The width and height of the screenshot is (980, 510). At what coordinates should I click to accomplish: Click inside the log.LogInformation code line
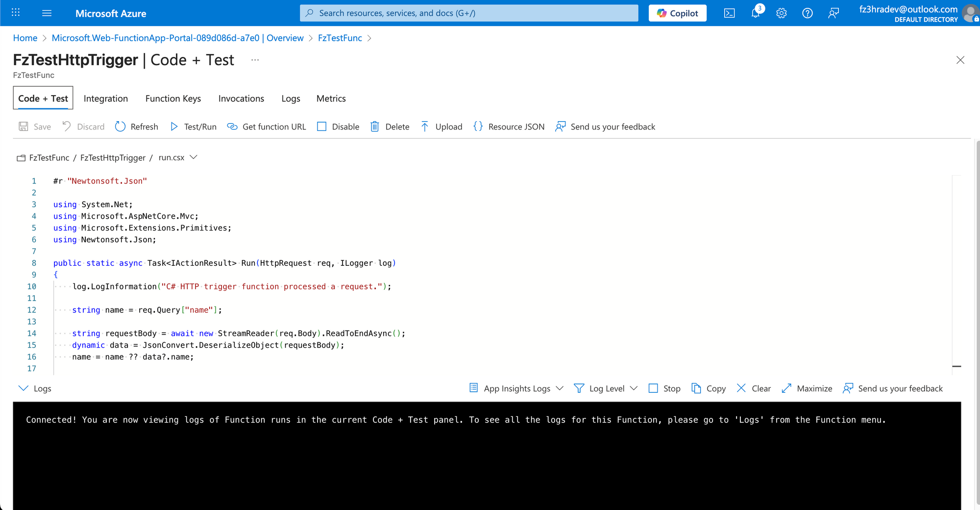(232, 286)
